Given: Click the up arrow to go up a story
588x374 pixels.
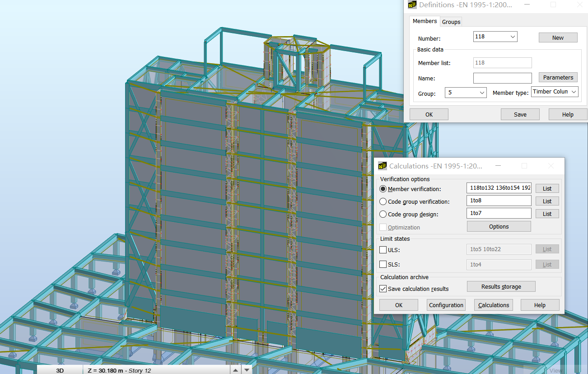Looking at the screenshot, I should [x=235, y=369].
